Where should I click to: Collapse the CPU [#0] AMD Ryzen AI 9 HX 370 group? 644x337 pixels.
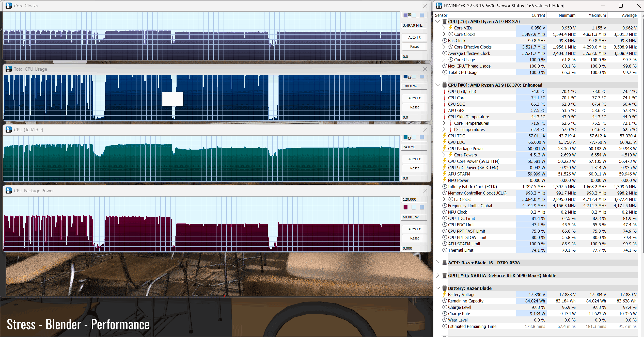coord(438,22)
